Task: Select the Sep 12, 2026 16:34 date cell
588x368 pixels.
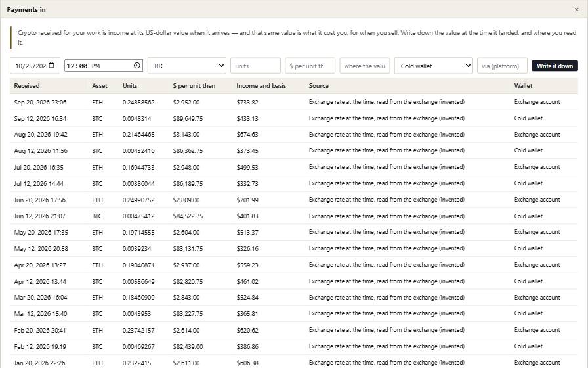Action: pyautogui.click(x=40, y=118)
